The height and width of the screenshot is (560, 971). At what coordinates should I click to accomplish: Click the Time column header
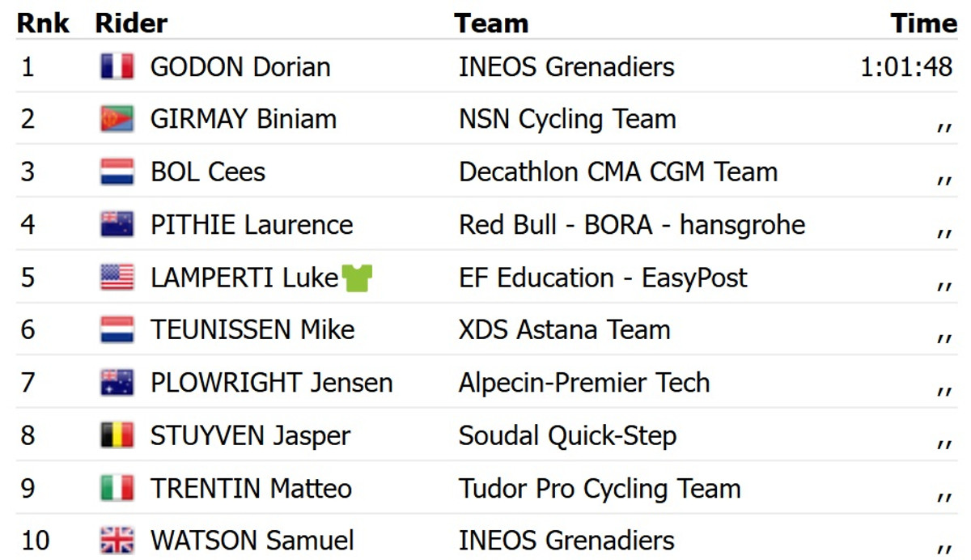tap(924, 23)
